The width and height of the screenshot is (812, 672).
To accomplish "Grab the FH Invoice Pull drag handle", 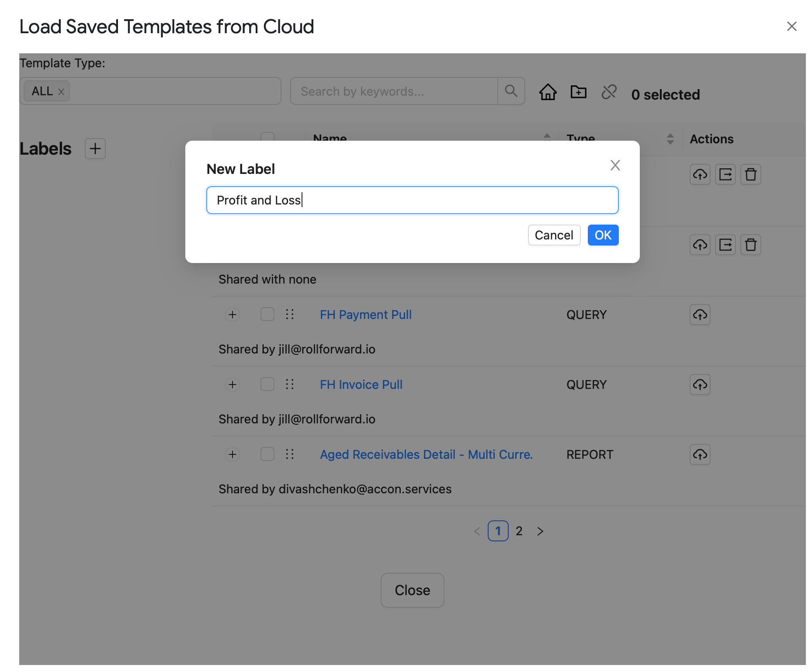I will [x=290, y=384].
